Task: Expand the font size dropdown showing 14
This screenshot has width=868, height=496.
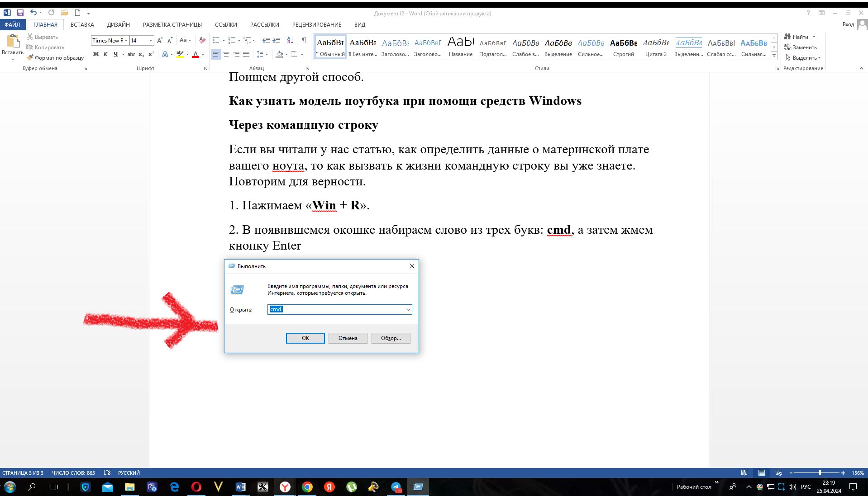Action: point(151,41)
